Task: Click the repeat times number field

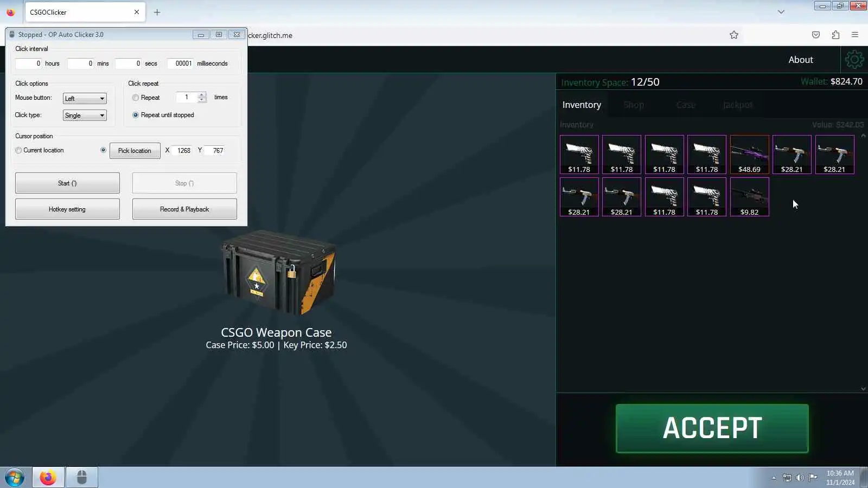Action: pos(187,98)
